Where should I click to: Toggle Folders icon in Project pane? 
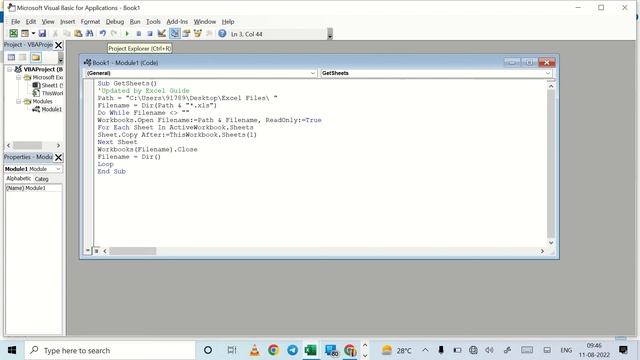point(36,57)
